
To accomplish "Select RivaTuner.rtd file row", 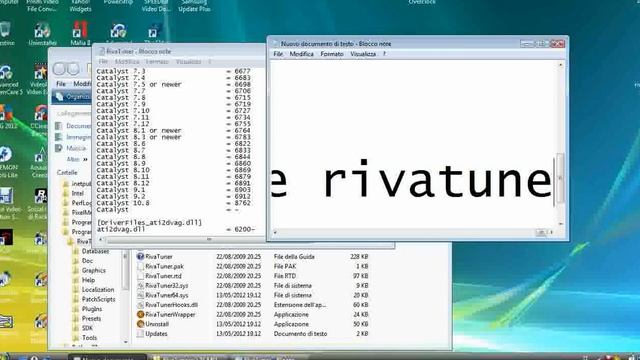I will coord(253,276).
